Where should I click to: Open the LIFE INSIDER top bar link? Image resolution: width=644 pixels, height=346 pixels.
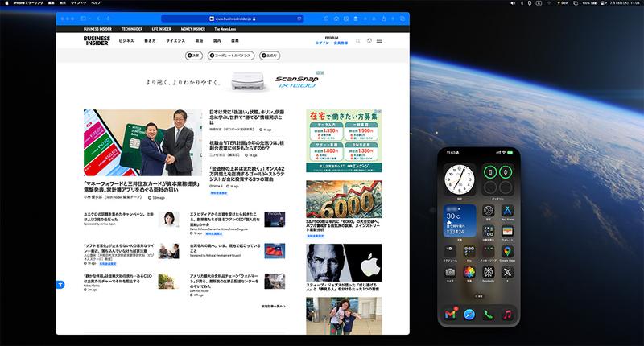[162, 29]
